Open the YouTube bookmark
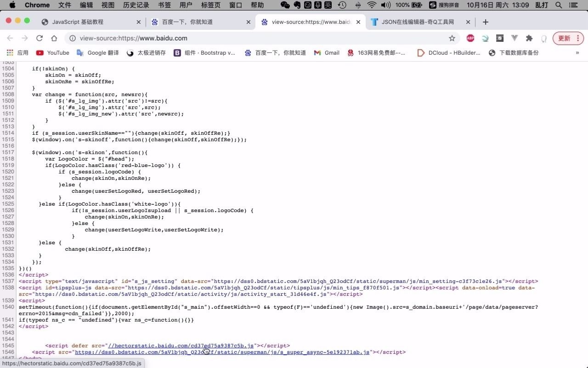This screenshot has width=588, height=368. pos(52,53)
